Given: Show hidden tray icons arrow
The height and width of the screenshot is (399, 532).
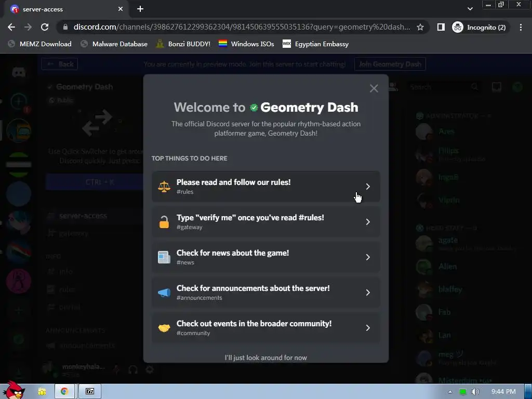Looking at the screenshot, I should 450,392.
